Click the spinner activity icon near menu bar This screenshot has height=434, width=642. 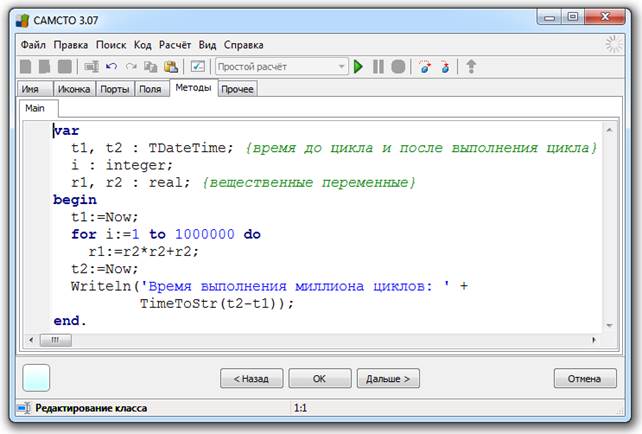tap(613, 44)
